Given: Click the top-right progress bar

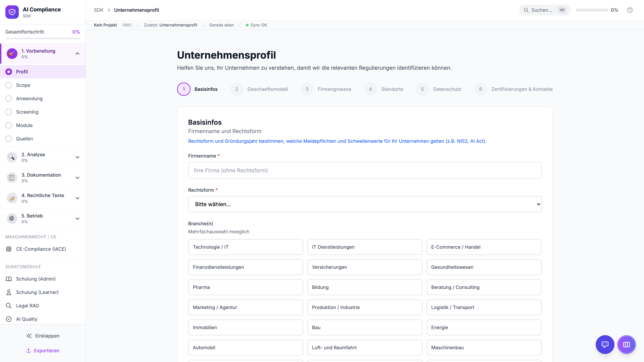Looking at the screenshot, I should [592, 10].
